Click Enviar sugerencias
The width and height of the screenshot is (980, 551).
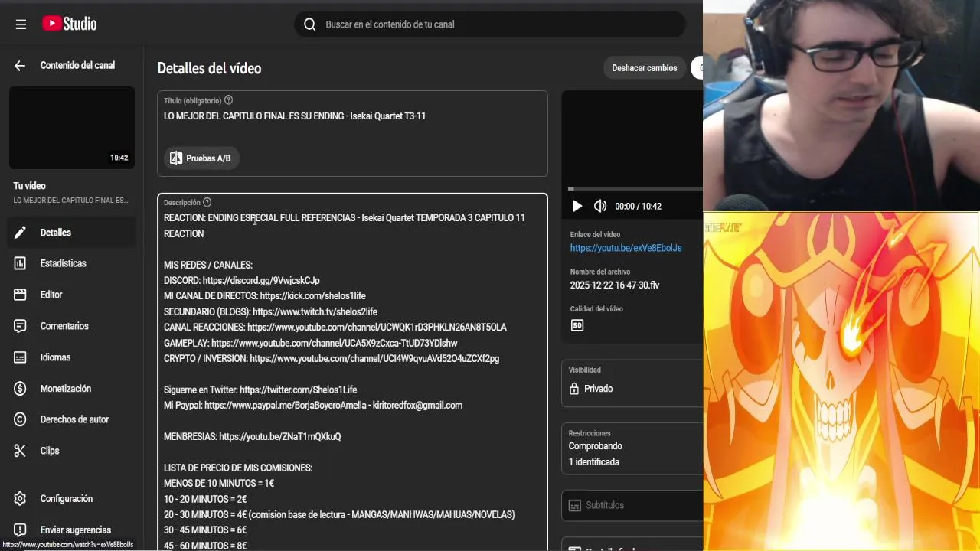pos(72,530)
